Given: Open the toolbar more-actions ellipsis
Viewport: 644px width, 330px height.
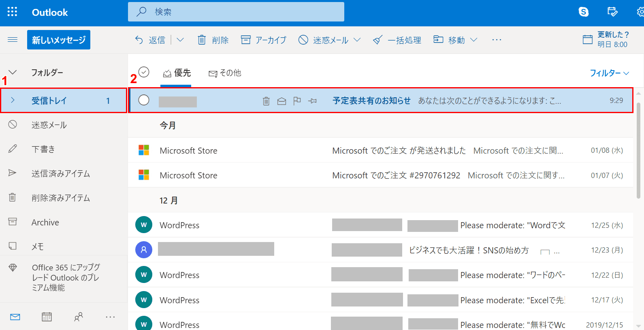Looking at the screenshot, I should (x=497, y=40).
